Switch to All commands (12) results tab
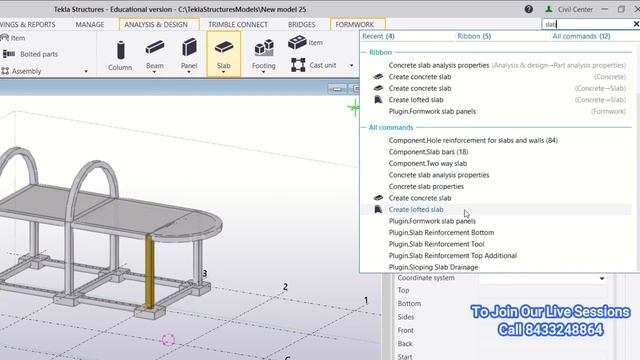The width and height of the screenshot is (640, 360). [x=581, y=36]
